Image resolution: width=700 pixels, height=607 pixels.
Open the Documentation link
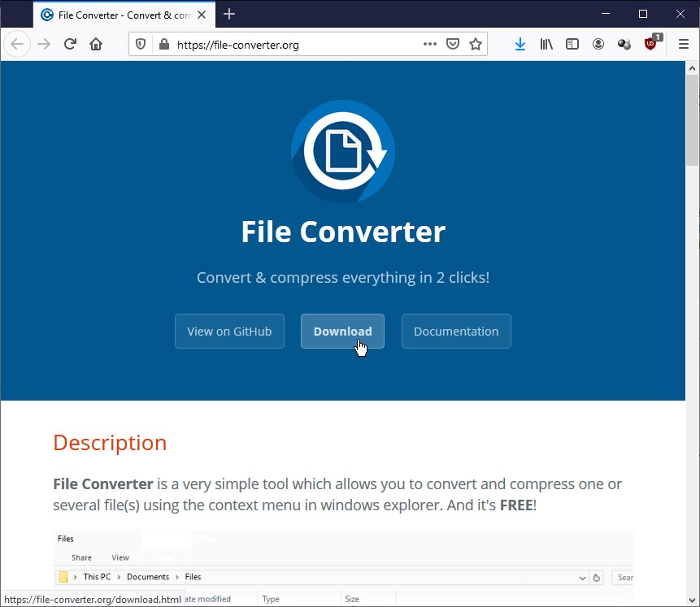pos(456,332)
